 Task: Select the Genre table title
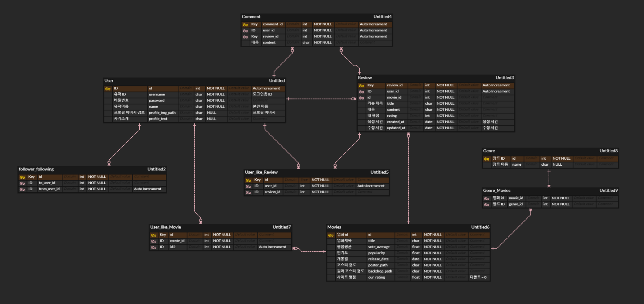click(x=489, y=151)
